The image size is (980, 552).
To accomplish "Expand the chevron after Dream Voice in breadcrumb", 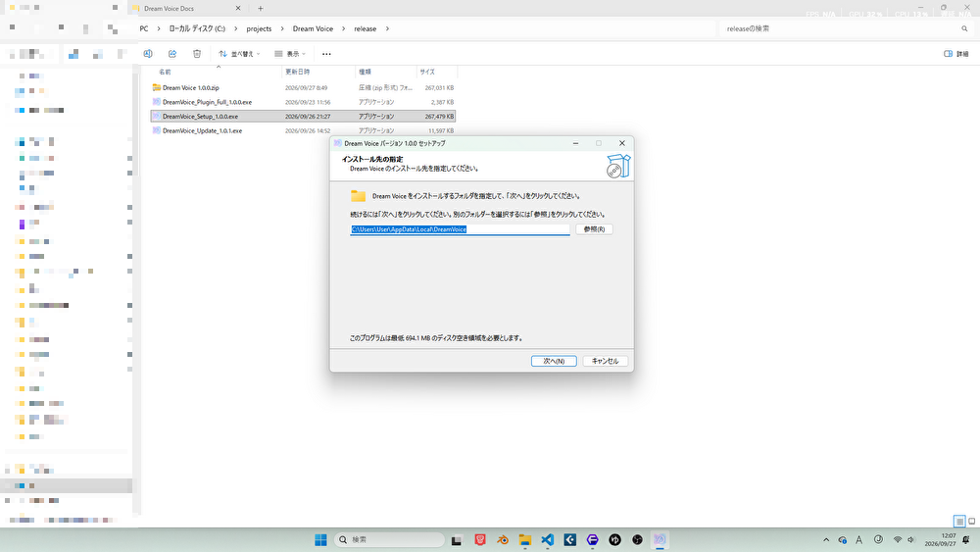I will click(343, 28).
